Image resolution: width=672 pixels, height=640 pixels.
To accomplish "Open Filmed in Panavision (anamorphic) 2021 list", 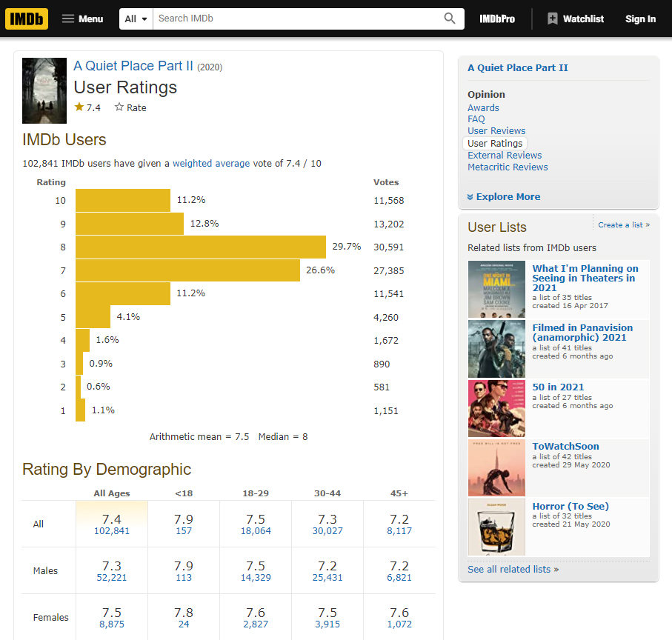I will click(582, 333).
